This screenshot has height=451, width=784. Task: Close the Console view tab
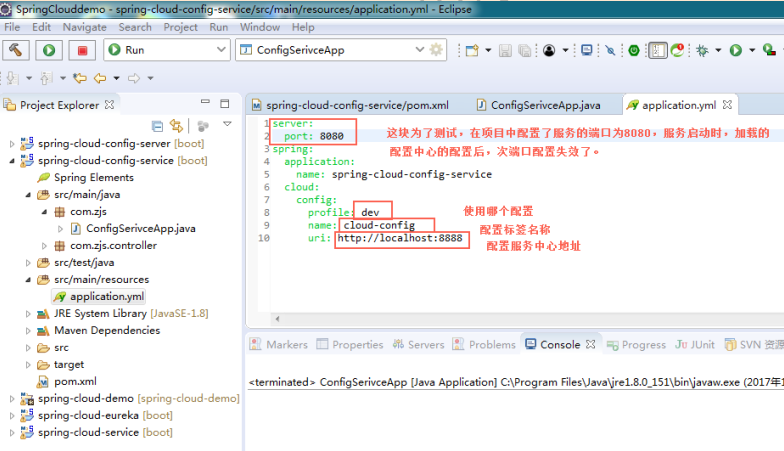coord(590,344)
